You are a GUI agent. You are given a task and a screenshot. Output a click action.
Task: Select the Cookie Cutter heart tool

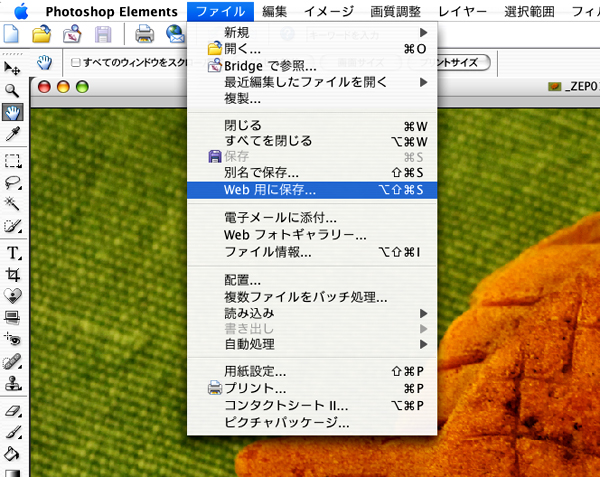(x=12, y=295)
